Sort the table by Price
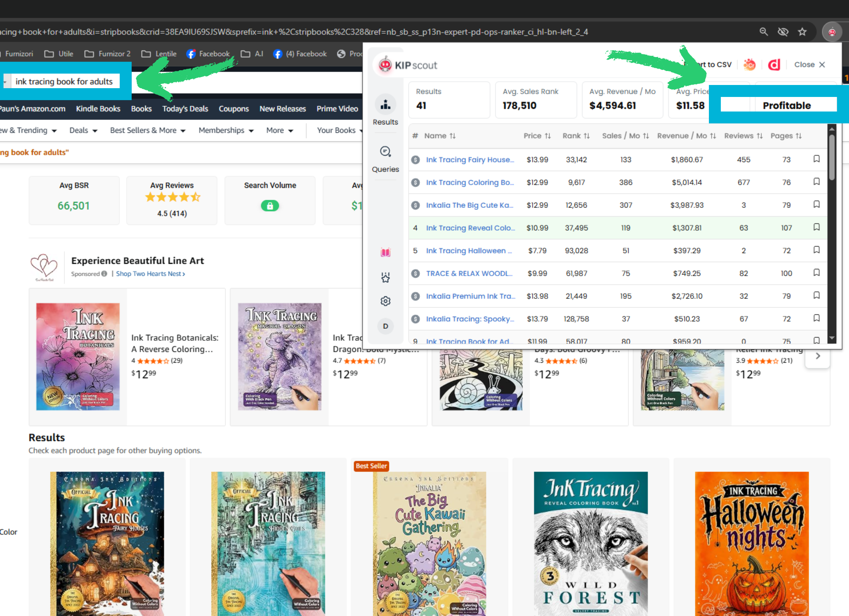The width and height of the screenshot is (849, 616). click(537, 136)
